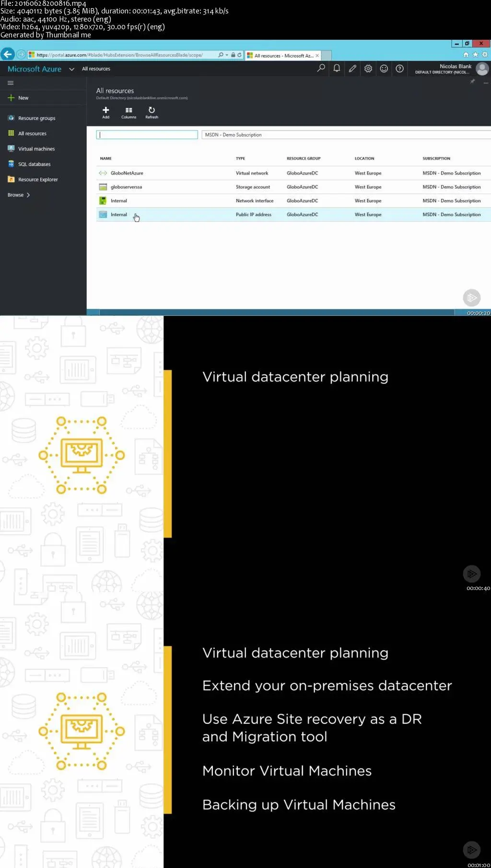Viewport: 491px width, 868px height.
Task: Click the Resource Explorer sidebar icon
Action: coord(11,179)
